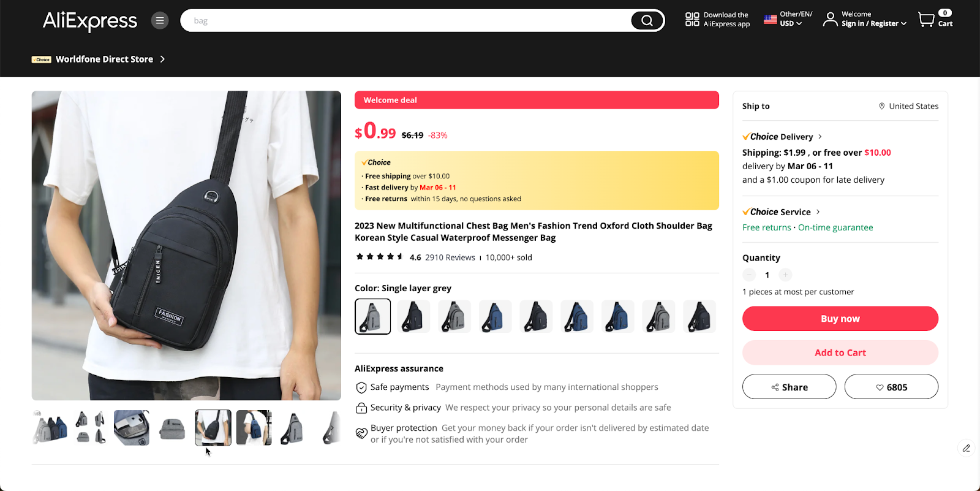The height and width of the screenshot is (491, 980).
Task: Open the shopping Cart icon
Action: click(x=927, y=19)
